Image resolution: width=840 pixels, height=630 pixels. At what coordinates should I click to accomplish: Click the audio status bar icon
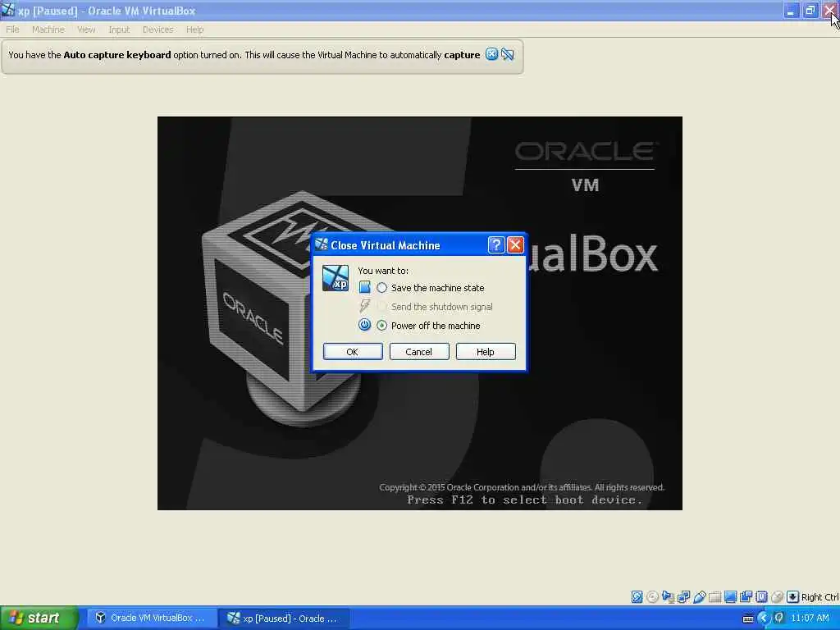pos(668,597)
